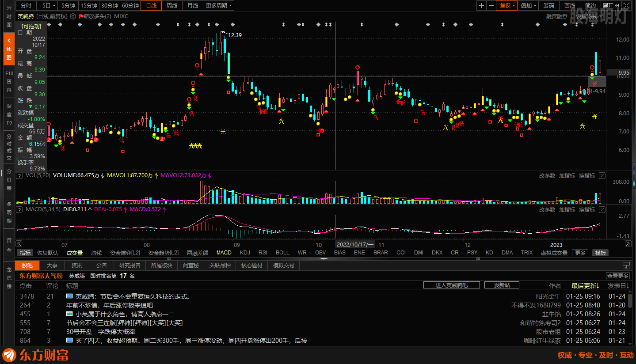Select the MACD indicator

[x=224, y=253]
